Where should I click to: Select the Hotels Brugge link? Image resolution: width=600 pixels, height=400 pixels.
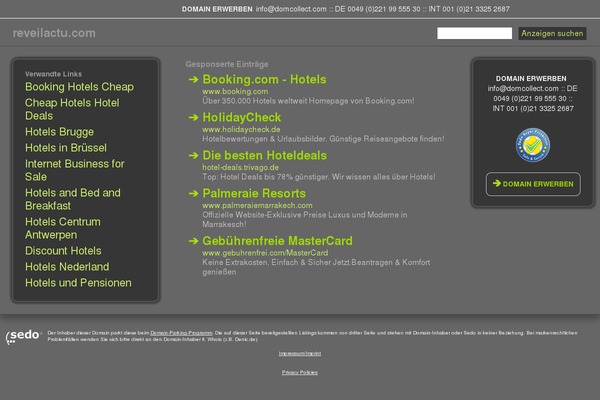tap(60, 132)
